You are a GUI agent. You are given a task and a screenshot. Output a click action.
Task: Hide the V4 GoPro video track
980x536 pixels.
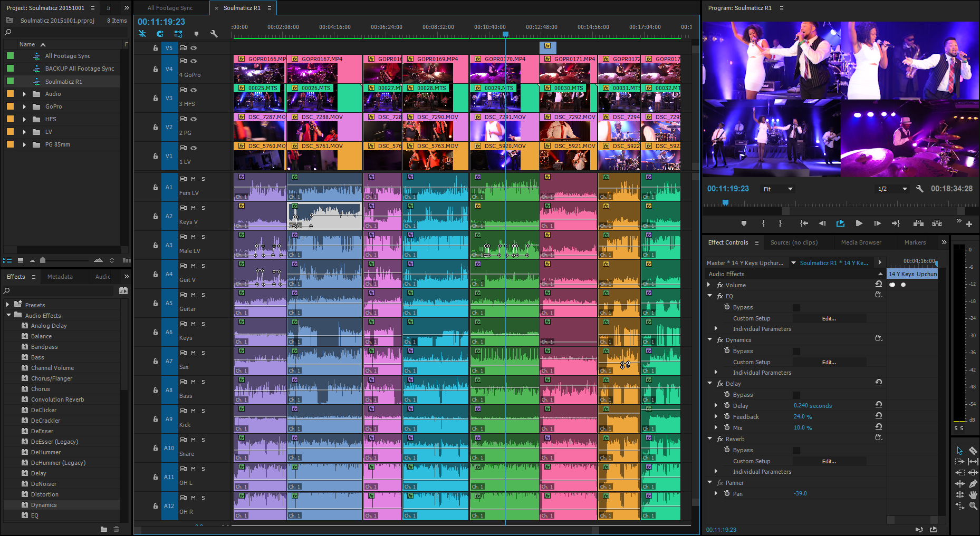(x=194, y=61)
